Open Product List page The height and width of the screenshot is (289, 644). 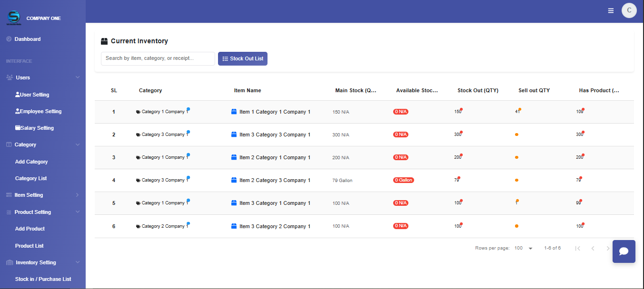click(x=30, y=246)
